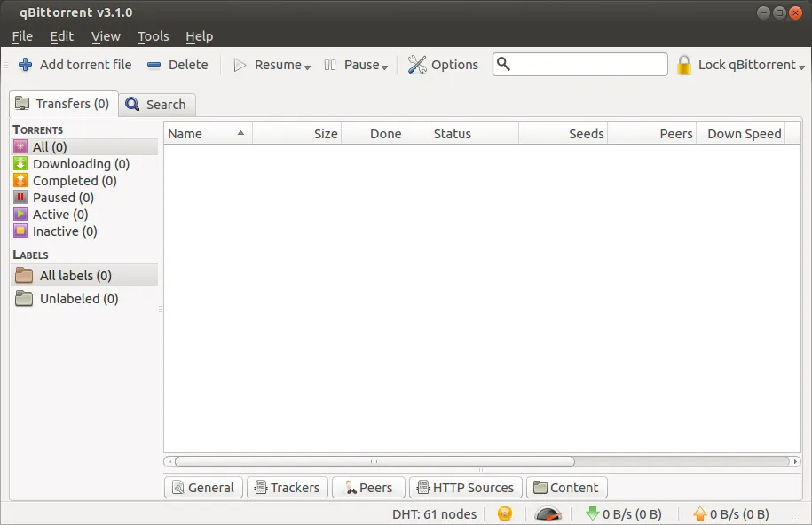The height and width of the screenshot is (525, 812).
Task: Click the padlock Lock qBittorrent icon
Action: [683, 65]
